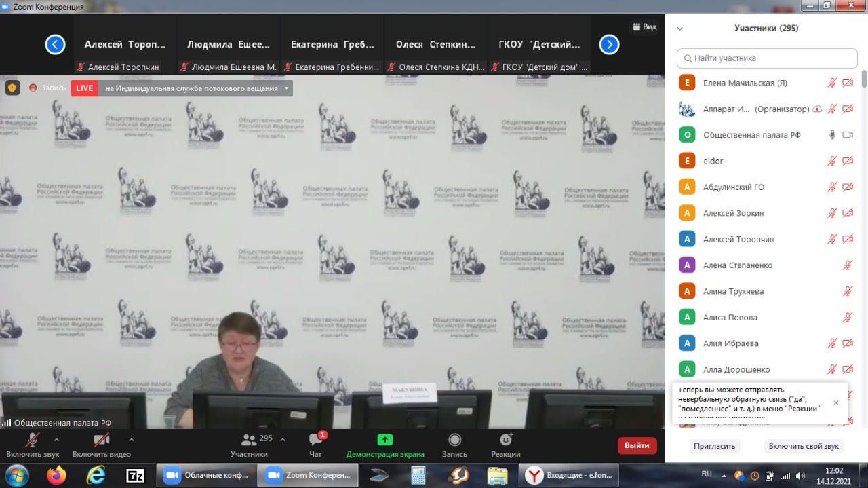Click the microphone icon for Общественная палата РФ
Viewport: 868px width, 488px height.
[x=832, y=135]
